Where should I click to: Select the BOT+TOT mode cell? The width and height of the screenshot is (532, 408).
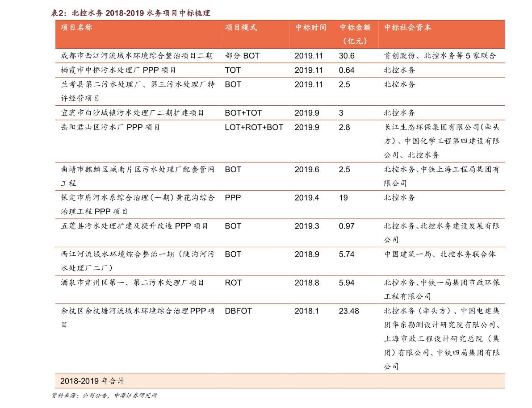pos(243,112)
